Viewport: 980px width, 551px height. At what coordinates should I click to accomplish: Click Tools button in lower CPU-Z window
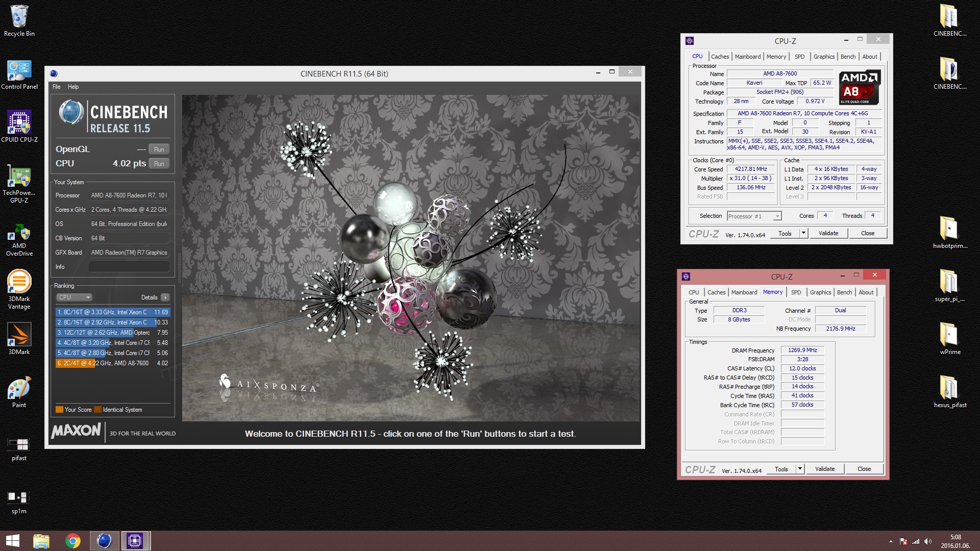pos(781,469)
